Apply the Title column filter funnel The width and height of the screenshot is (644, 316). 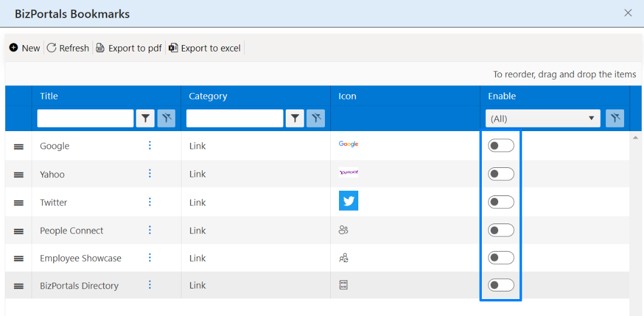tap(145, 119)
